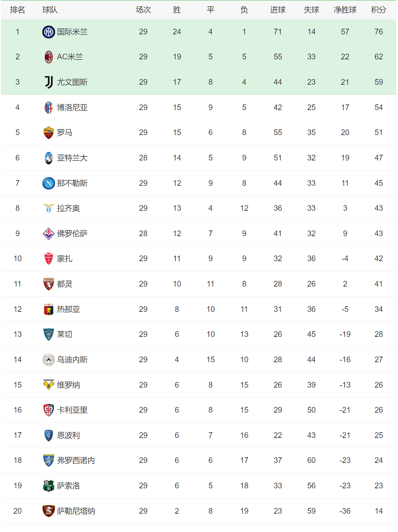Click the 积分 column header
This screenshot has height=532, width=398.
[379, 10]
